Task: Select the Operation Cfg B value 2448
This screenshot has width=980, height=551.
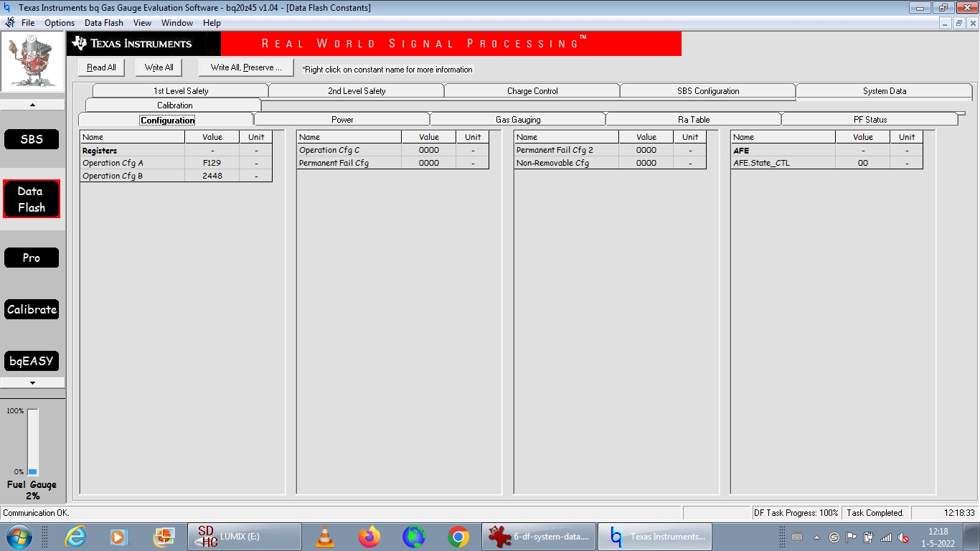Action: pyautogui.click(x=212, y=176)
